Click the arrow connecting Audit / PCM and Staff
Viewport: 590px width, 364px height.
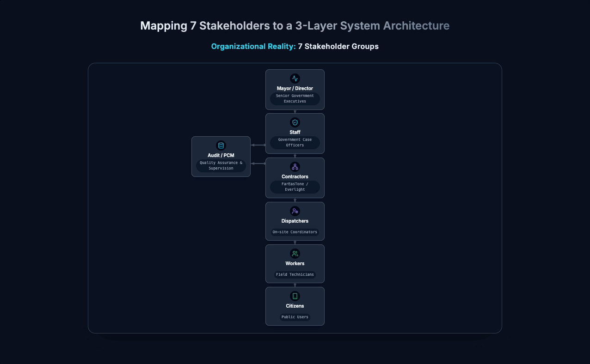[258, 145]
